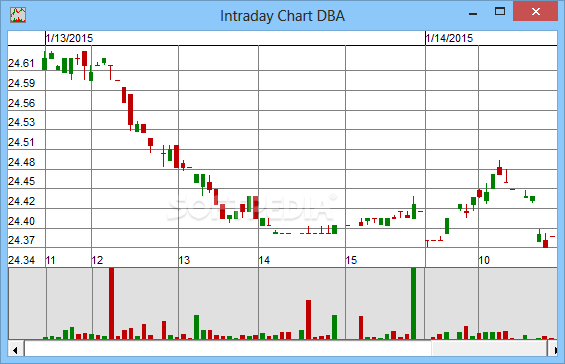Click the tallest red volume bar after 12
The height and width of the screenshot is (364, 565).
pos(111,303)
